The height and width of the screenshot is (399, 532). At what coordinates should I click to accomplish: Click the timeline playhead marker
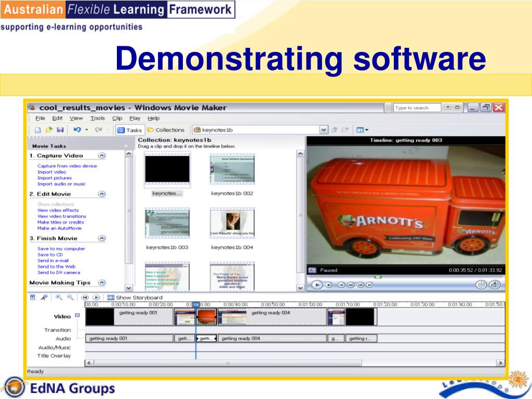pos(196,304)
